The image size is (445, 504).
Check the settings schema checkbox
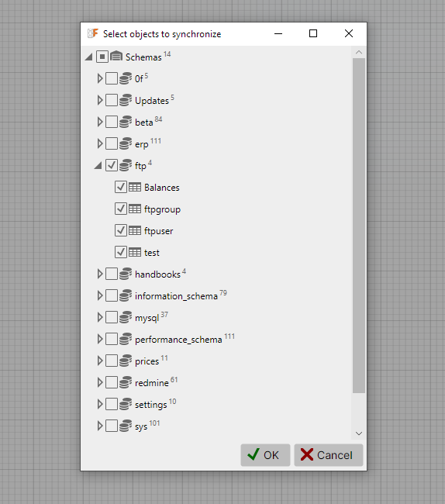pos(112,404)
